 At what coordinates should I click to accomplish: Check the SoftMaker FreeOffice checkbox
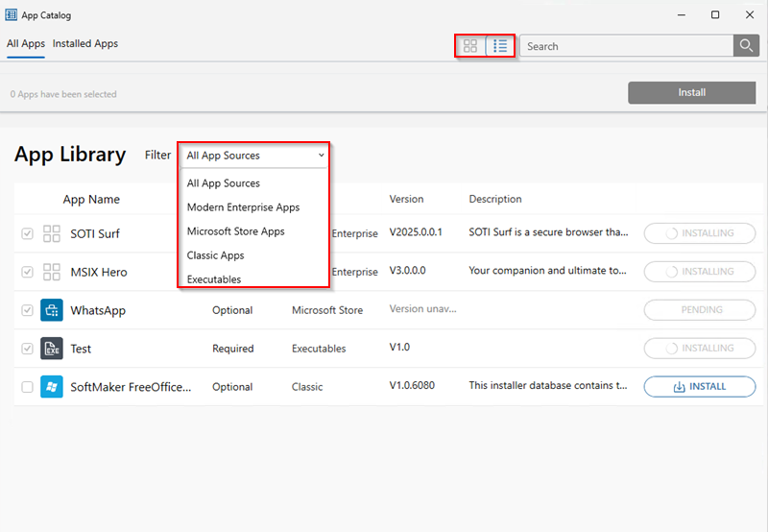pos(27,387)
